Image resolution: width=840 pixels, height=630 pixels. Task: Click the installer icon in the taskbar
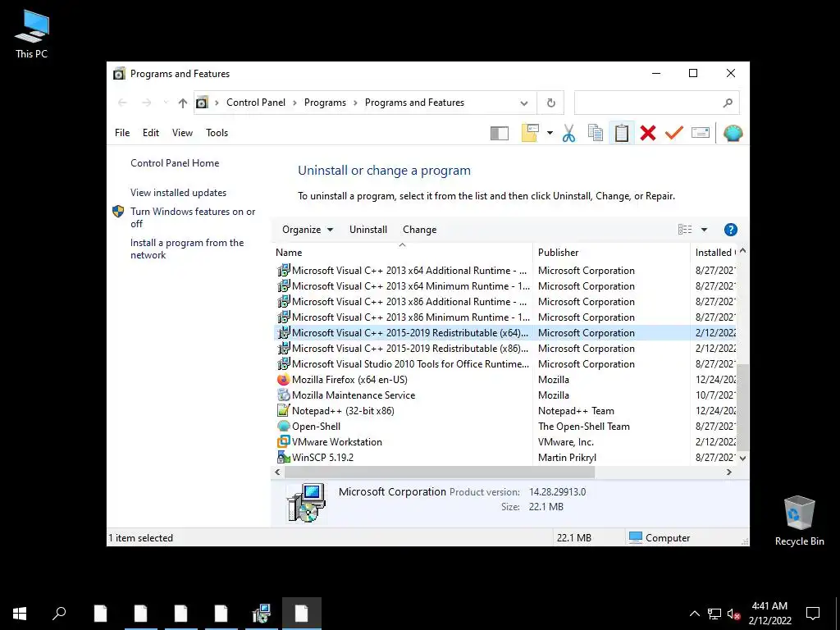tap(262, 614)
